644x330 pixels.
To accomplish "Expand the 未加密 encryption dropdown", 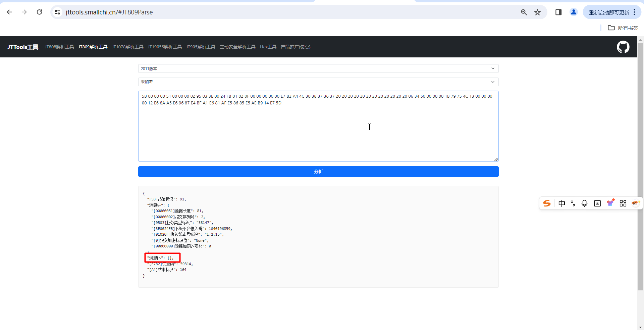I will [x=318, y=82].
